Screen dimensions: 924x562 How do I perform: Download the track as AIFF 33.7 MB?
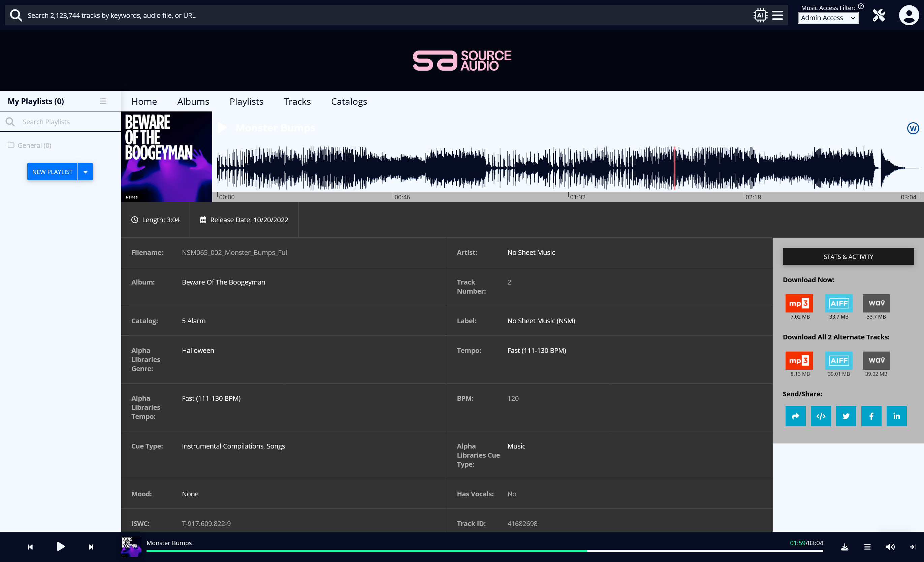[x=838, y=303]
